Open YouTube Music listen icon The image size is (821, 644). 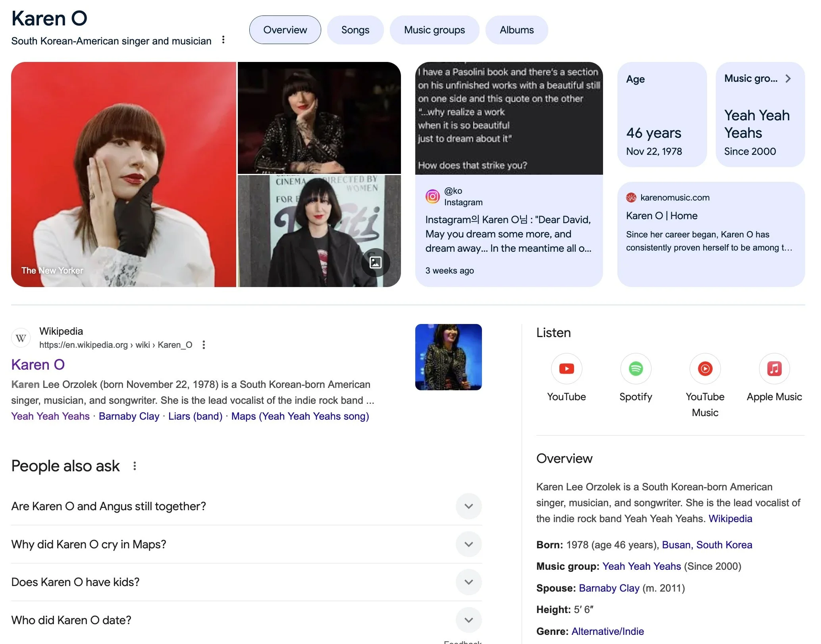705,369
